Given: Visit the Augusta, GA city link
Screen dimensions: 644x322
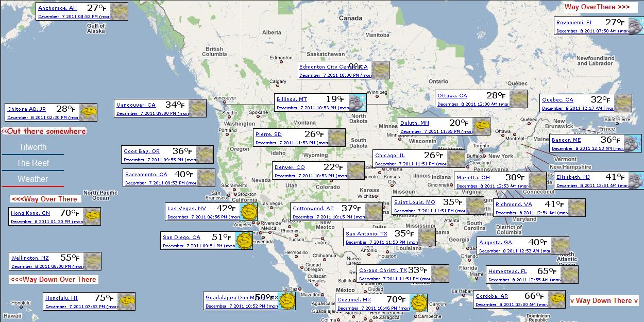Looking at the screenshot, I should (x=496, y=243).
